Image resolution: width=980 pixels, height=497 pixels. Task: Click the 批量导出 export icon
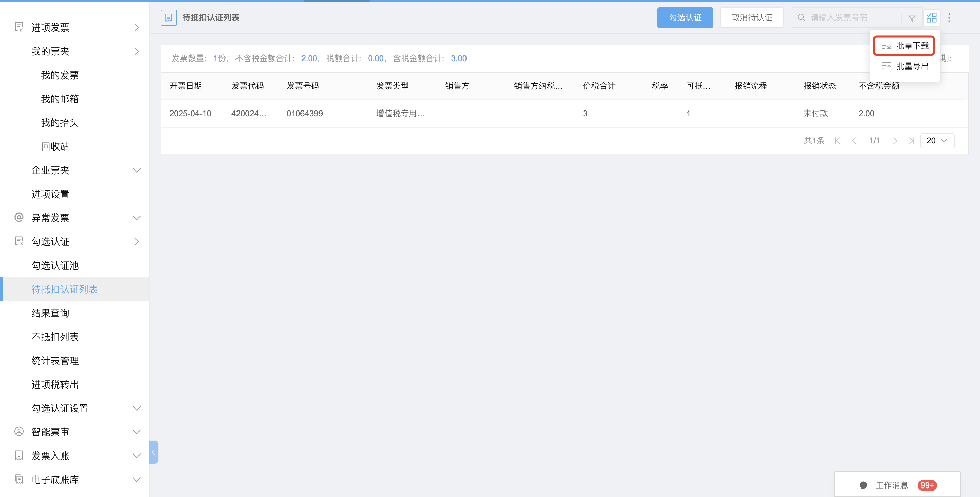click(x=886, y=66)
